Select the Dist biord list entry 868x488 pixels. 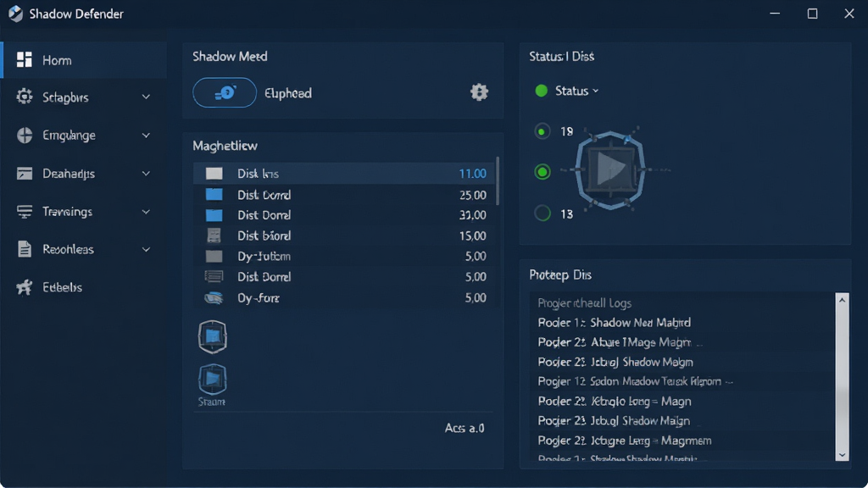tap(343, 236)
